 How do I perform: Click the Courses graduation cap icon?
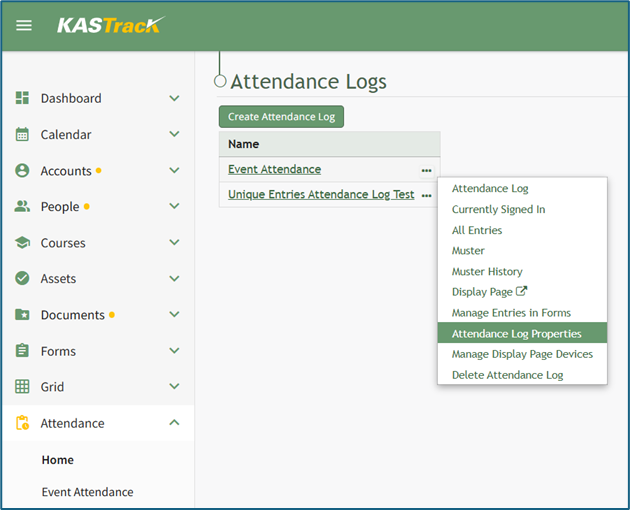click(22, 243)
